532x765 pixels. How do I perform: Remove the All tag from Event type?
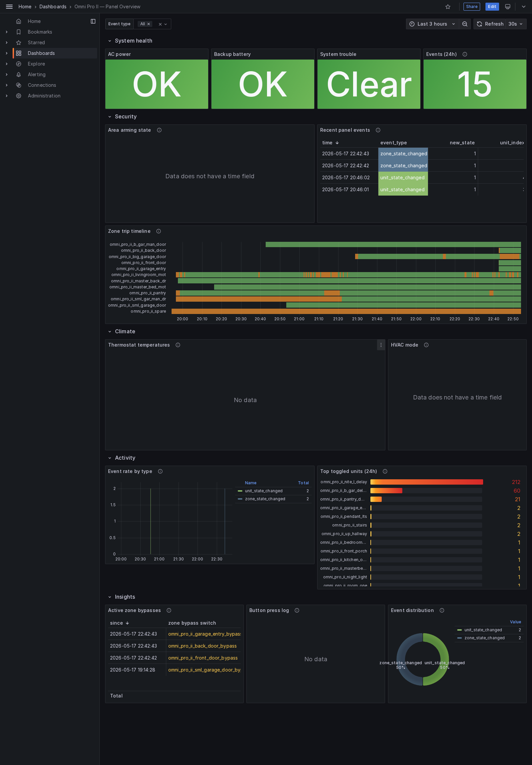pos(149,24)
